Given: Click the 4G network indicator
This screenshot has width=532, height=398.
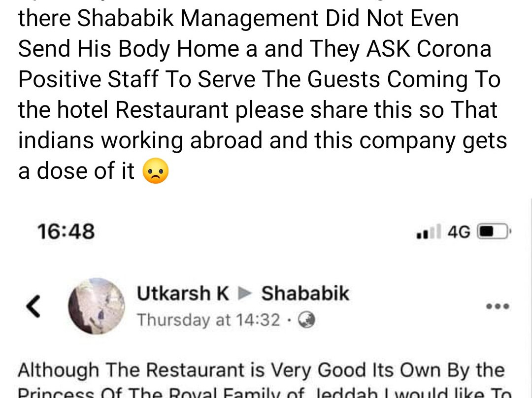Looking at the screenshot, I should click(459, 232).
